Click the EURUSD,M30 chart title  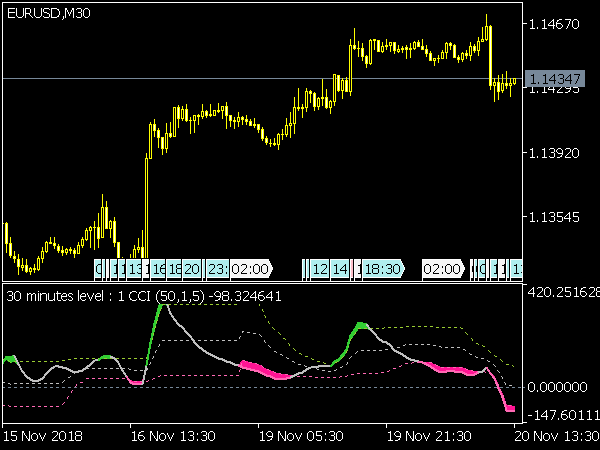[49, 13]
